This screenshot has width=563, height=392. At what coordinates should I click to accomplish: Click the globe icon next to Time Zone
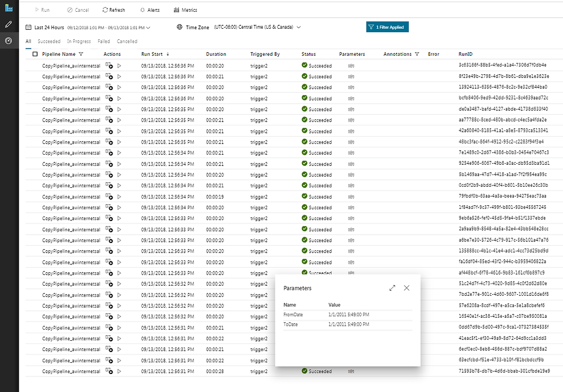point(180,27)
